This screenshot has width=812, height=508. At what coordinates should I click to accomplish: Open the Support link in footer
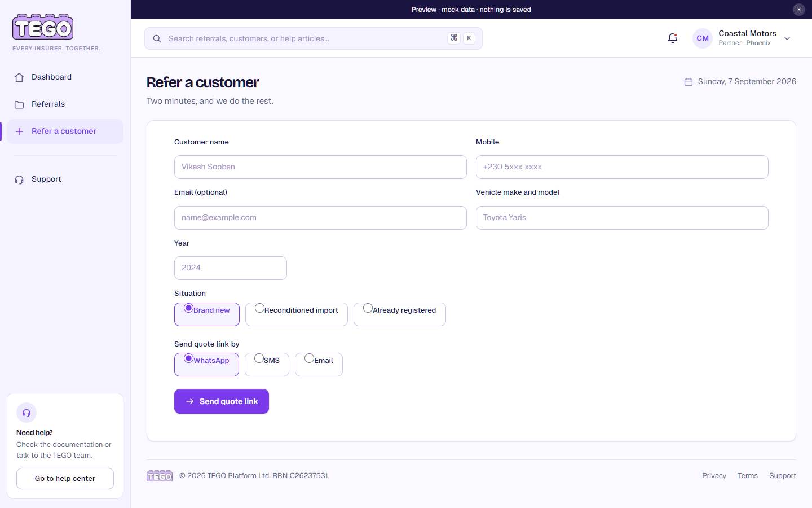[783, 476]
